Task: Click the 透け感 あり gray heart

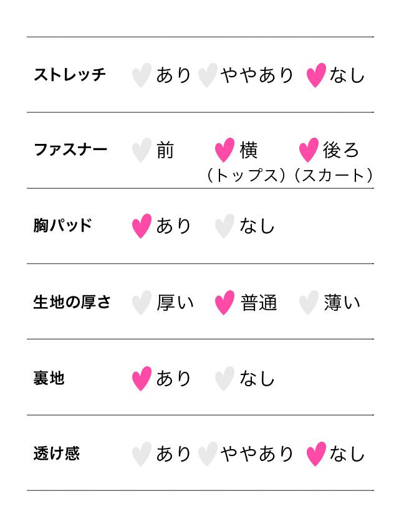Action: point(142,454)
